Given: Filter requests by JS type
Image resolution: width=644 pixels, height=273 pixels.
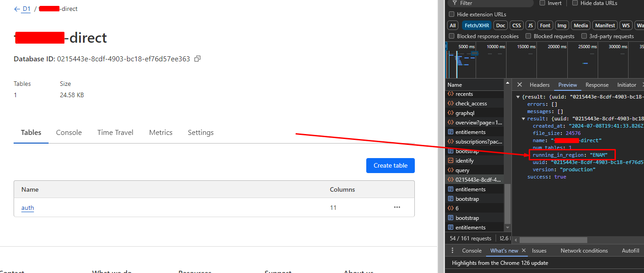Looking at the screenshot, I should [x=531, y=25].
